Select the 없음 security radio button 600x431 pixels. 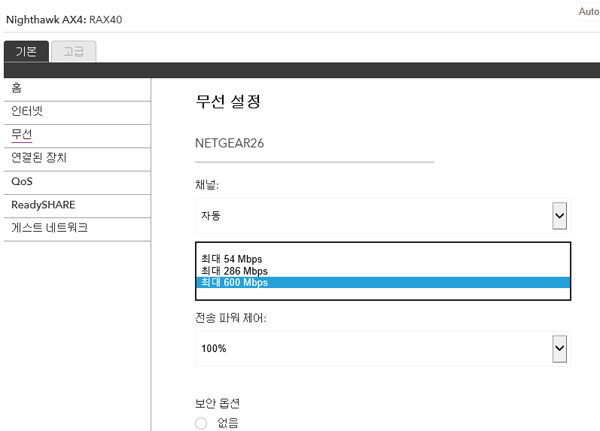coord(201,423)
